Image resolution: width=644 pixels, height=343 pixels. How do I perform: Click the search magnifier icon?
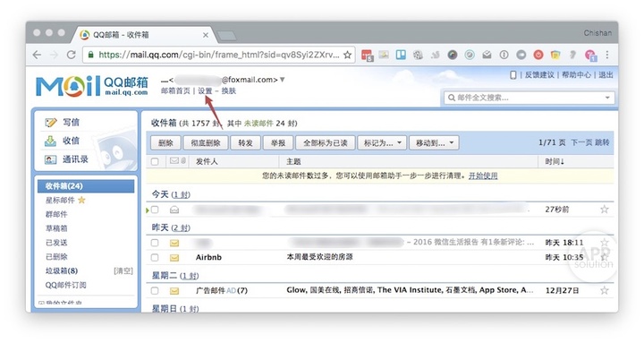tap(452, 98)
